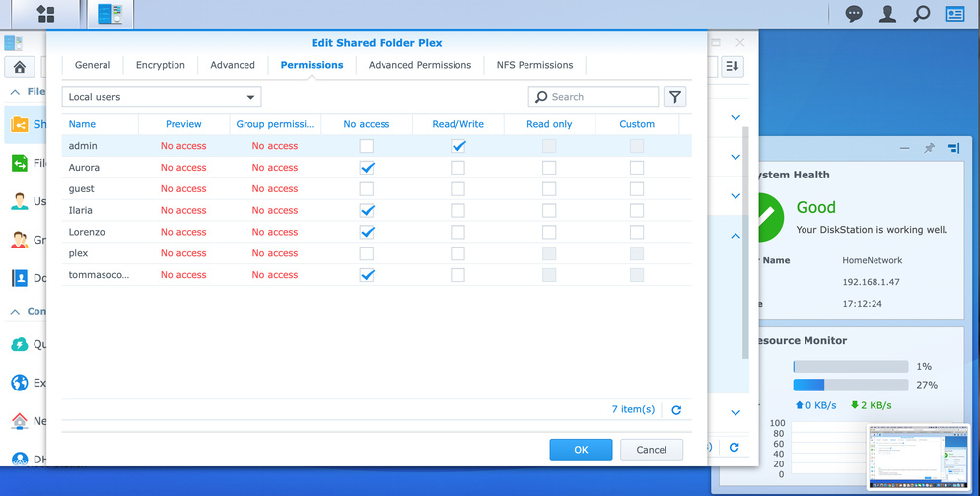Sort by Name column header
The height and width of the screenshot is (496, 980).
tap(100, 124)
